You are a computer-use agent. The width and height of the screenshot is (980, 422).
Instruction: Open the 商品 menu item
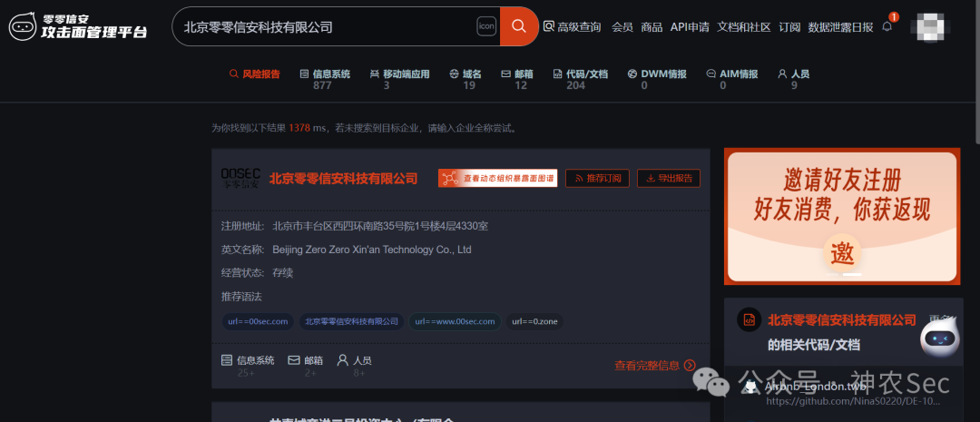coord(652,27)
